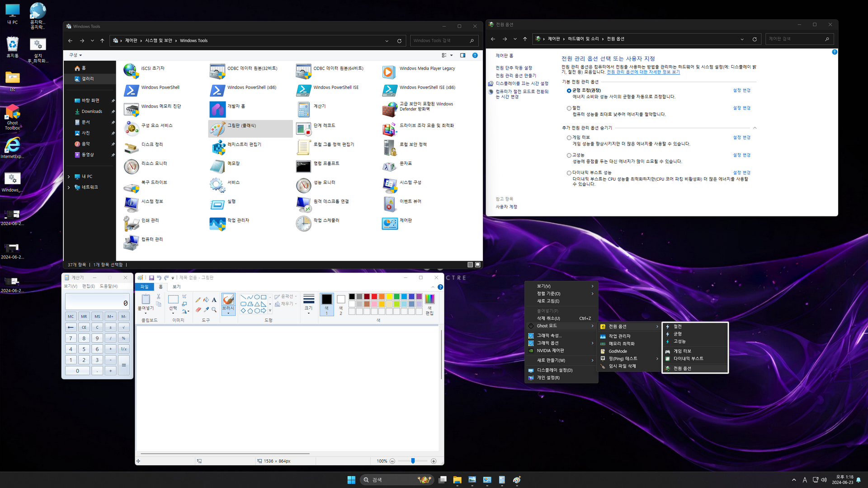Select the Text tool in Paint
Screen dimensions: 868x488
214,300
